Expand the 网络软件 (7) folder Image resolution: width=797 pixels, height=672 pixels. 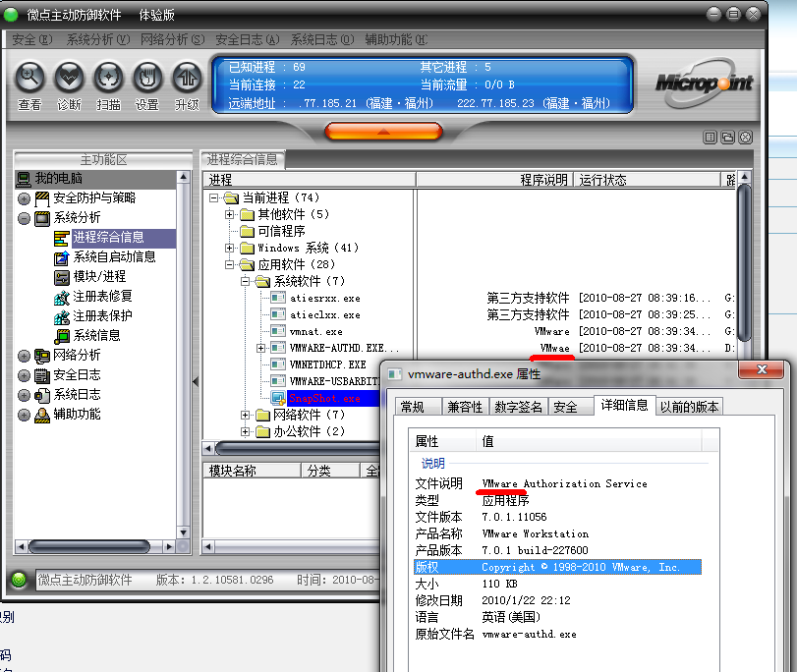pos(246,416)
